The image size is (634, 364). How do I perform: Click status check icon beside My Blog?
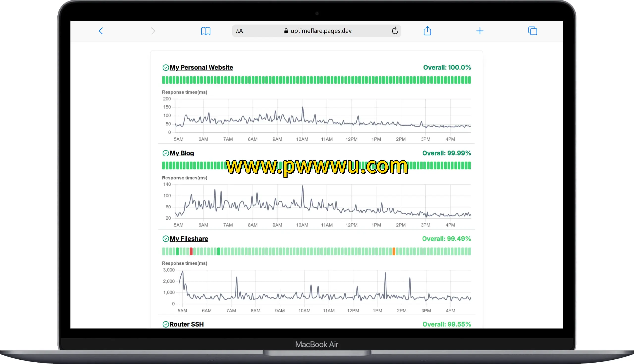tap(165, 153)
